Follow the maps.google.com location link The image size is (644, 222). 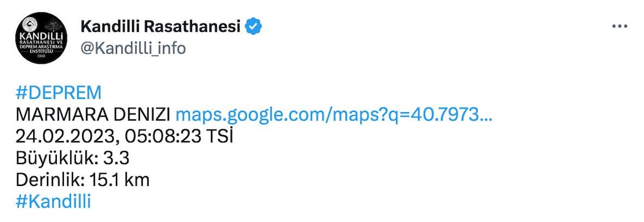click(x=334, y=114)
